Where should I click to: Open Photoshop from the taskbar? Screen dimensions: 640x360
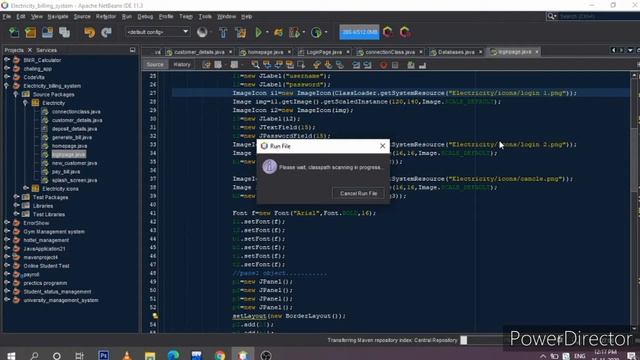(104, 355)
